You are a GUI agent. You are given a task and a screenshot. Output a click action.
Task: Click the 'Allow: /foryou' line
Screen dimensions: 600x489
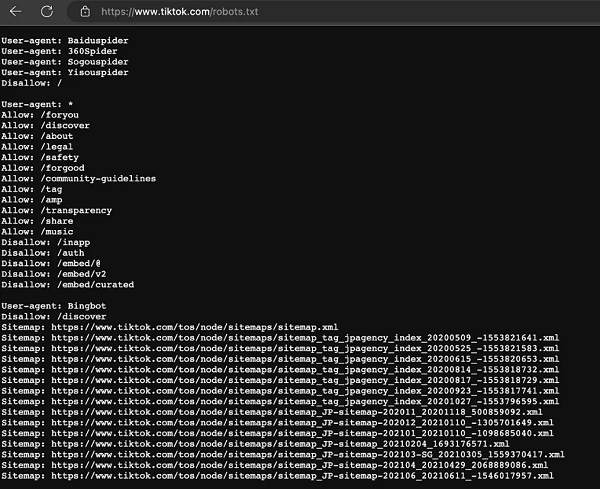click(40, 115)
